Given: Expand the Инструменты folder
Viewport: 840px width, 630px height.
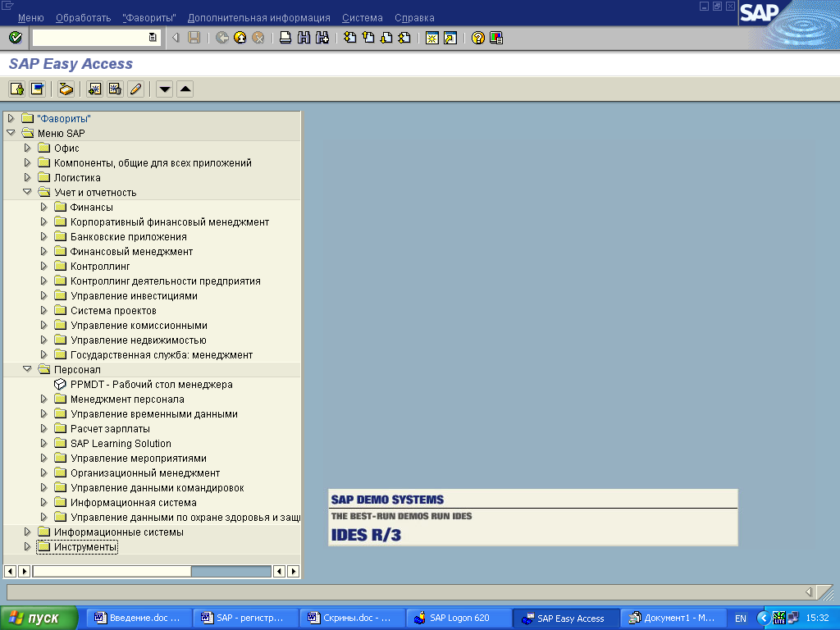Looking at the screenshot, I should coord(27,546).
